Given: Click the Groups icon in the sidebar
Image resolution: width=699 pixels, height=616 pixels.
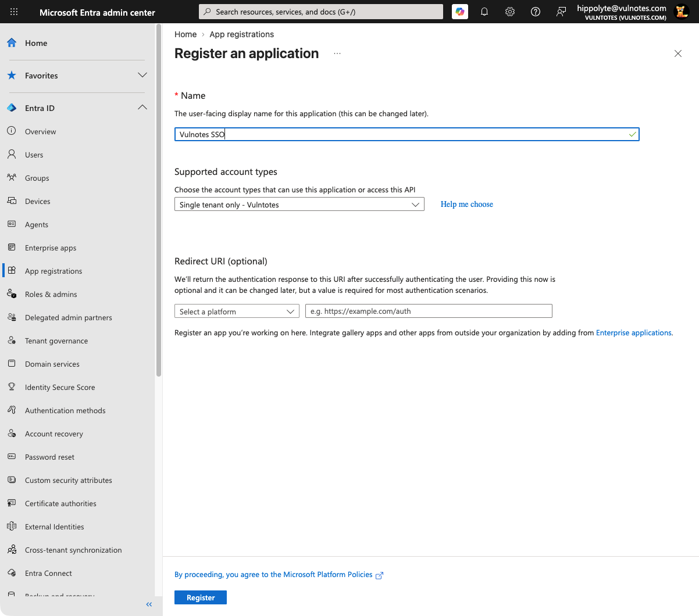Looking at the screenshot, I should pyautogui.click(x=12, y=177).
